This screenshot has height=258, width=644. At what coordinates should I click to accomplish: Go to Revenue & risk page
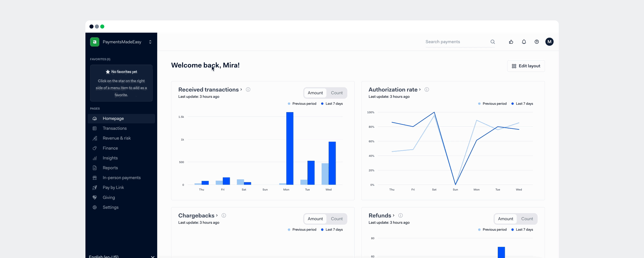tap(116, 138)
